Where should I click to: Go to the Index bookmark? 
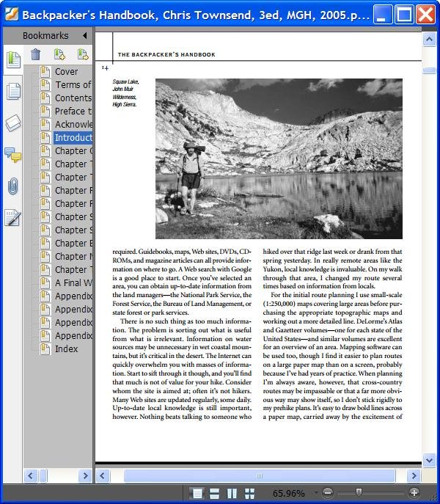[66, 348]
